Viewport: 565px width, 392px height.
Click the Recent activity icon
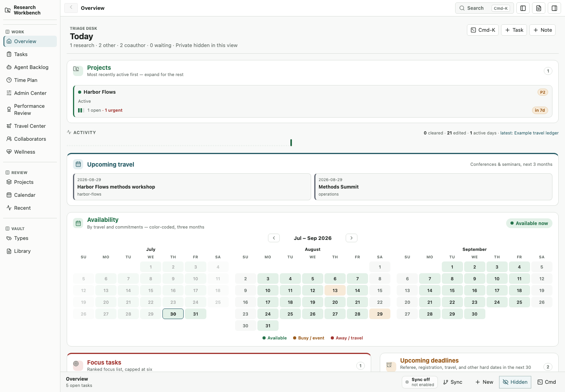9,208
